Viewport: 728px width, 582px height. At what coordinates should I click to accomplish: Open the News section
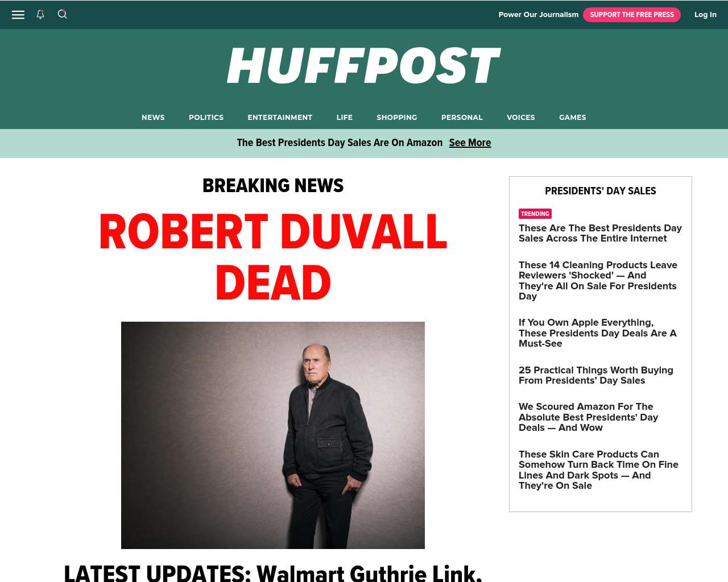(153, 118)
